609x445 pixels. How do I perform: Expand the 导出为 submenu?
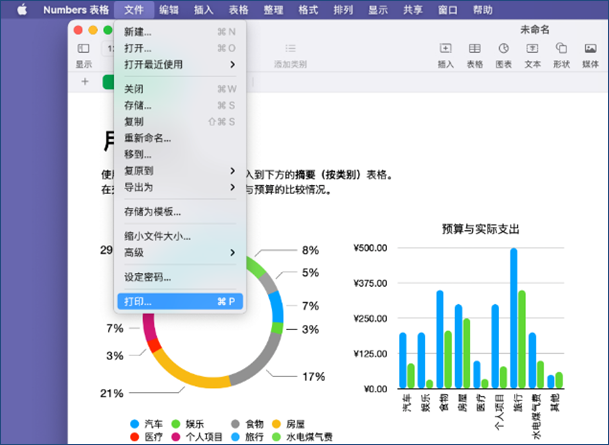180,187
